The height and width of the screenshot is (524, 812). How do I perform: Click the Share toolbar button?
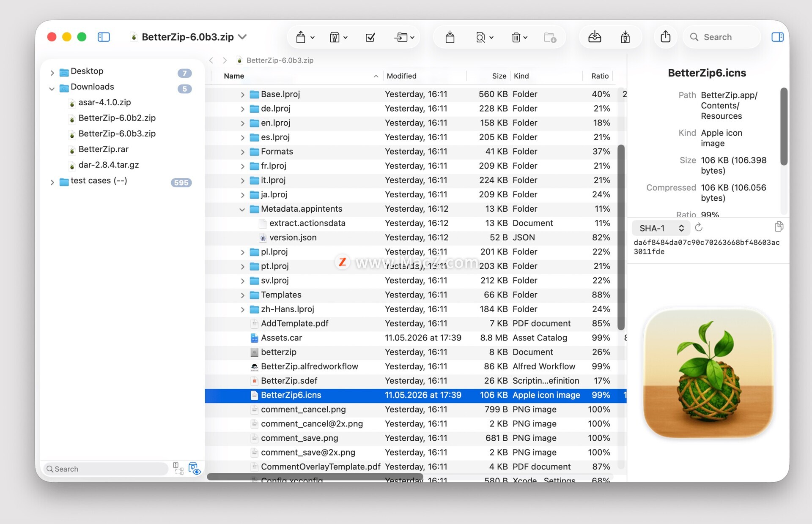point(666,37)
